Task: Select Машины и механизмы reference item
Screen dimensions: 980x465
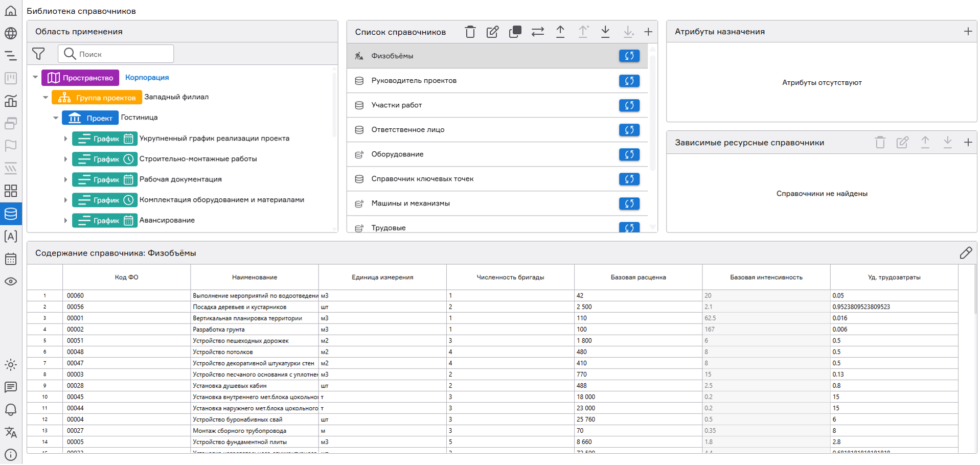Action: click(410, 203)
